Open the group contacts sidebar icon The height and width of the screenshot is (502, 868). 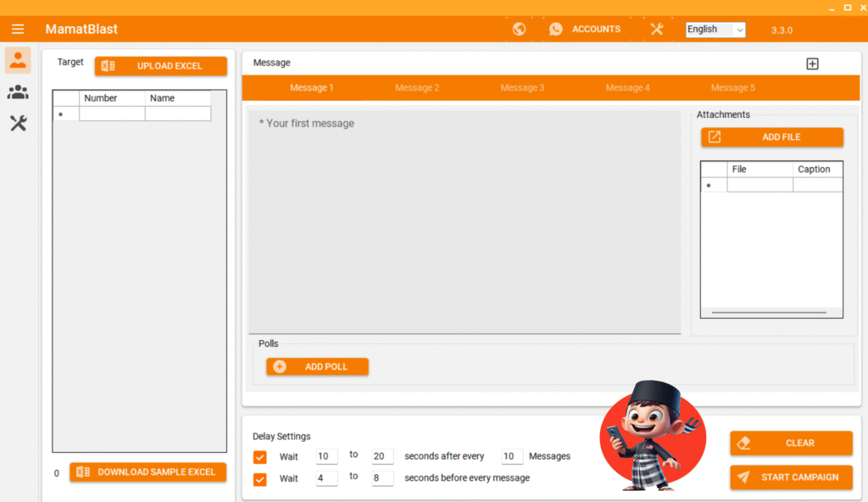[x=18, y=92]
